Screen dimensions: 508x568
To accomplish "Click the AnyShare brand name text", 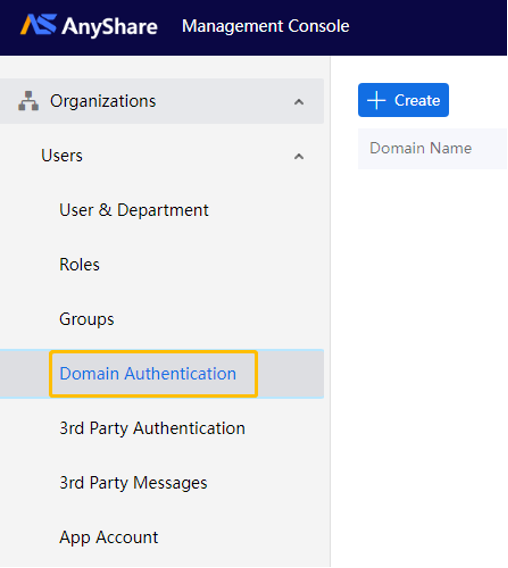I will pyautogui.click(x=110, y=27).
